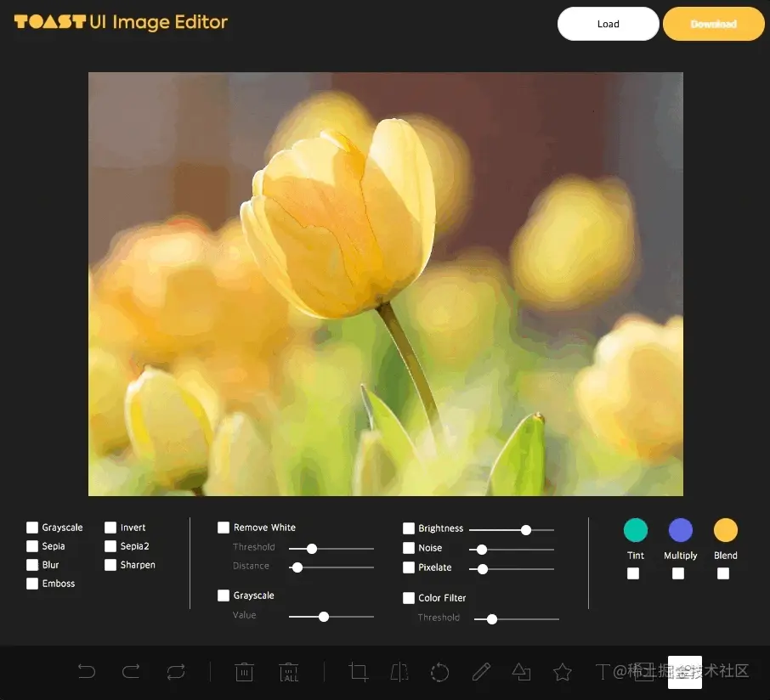Tick the checkbox under Blend
This screenshot has width=770, height=700.
(x=723, y=573)
